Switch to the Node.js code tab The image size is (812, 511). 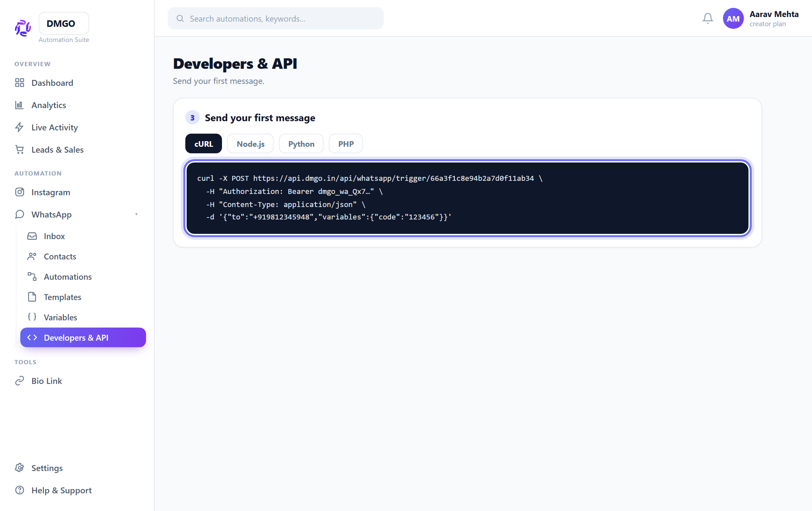click(x=250, y=144)
